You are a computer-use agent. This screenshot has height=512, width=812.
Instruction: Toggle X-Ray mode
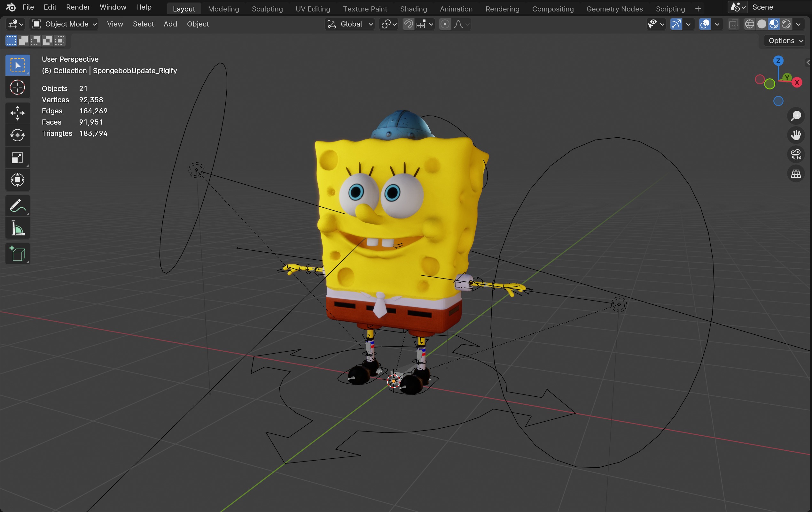tap(733, 24)
